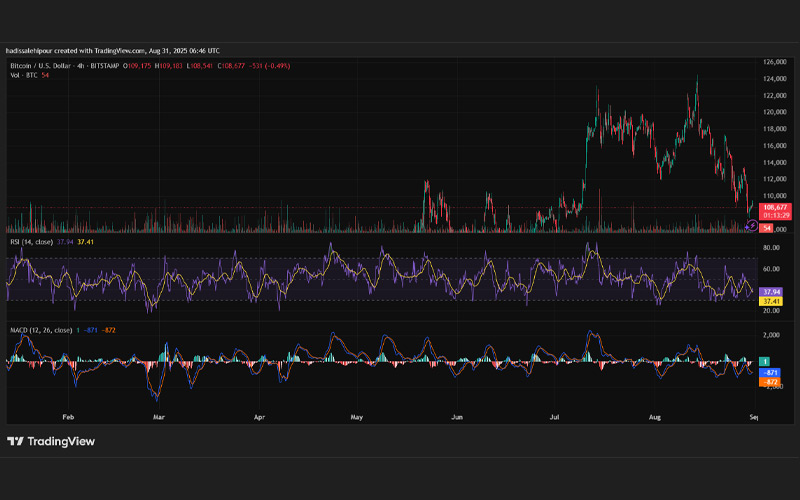Click the Feb label on time axis
The width and height of the screenshot is (800, 500).
tap(68, 417)
